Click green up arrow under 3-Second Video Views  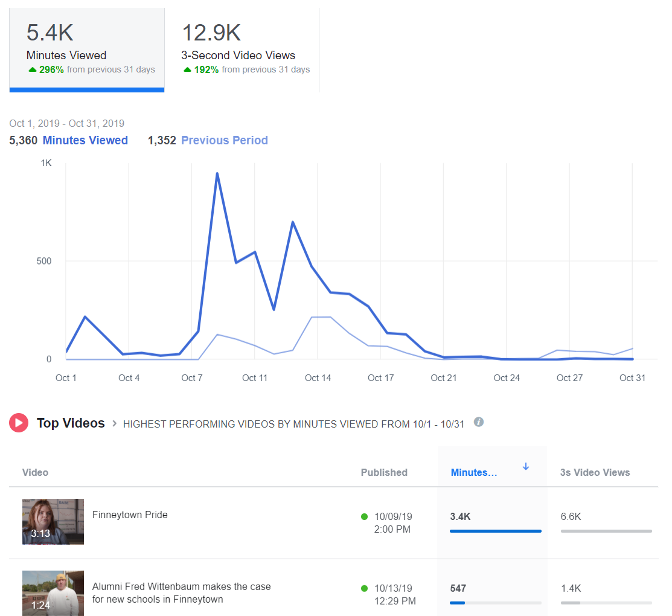[x=187, y=70]
